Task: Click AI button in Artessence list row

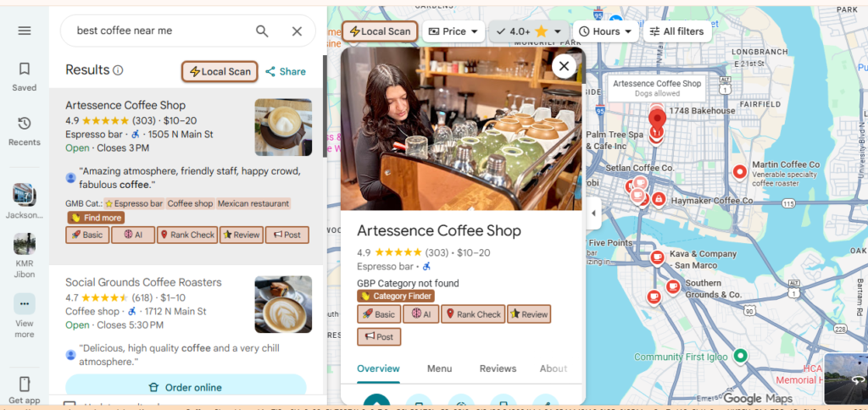Action: click(x=133, y=235)
